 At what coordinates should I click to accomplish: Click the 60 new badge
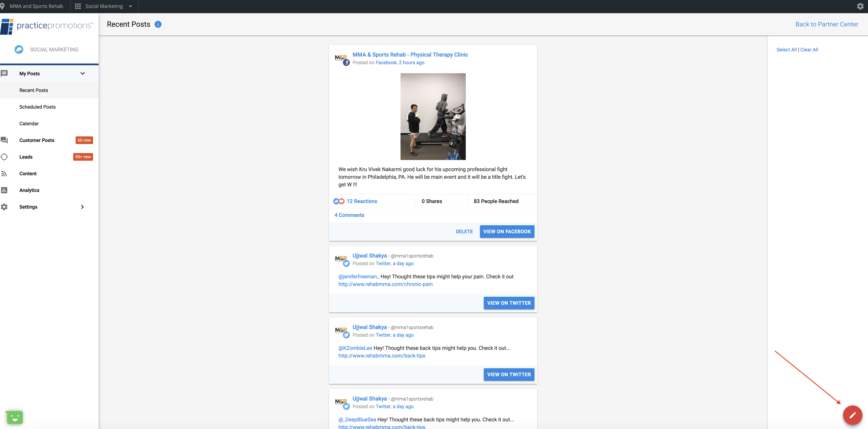point(84,140)
